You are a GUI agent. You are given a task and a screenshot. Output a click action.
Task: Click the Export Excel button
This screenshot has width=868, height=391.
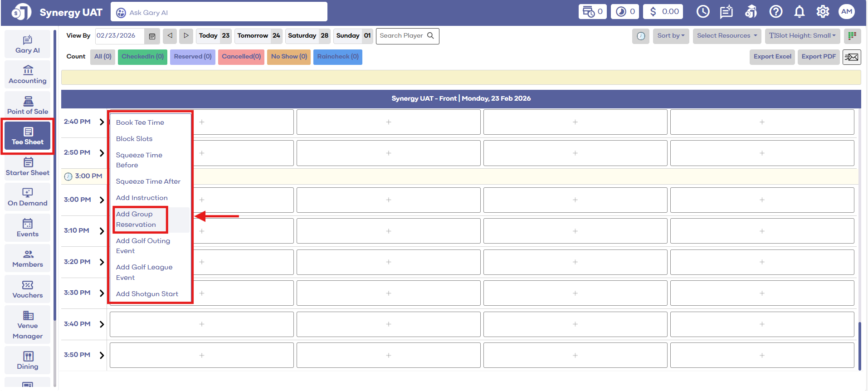(x=772, y=57)
